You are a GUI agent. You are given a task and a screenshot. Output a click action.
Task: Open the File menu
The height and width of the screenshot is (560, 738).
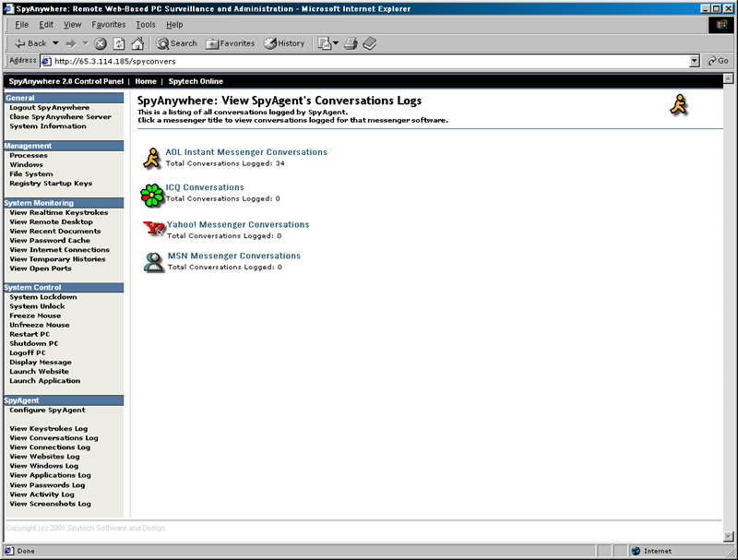tap(21, 25)
